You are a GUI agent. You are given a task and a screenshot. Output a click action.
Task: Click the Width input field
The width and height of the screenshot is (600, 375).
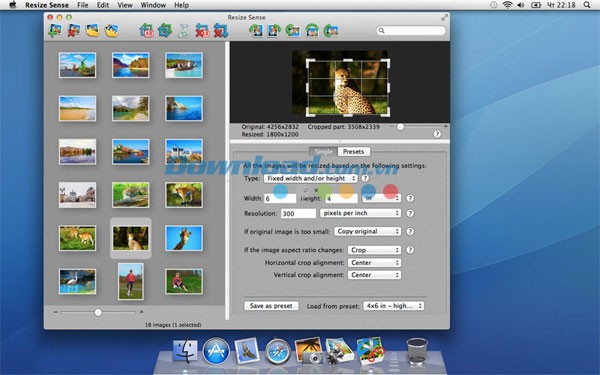[x=280, y=198]
